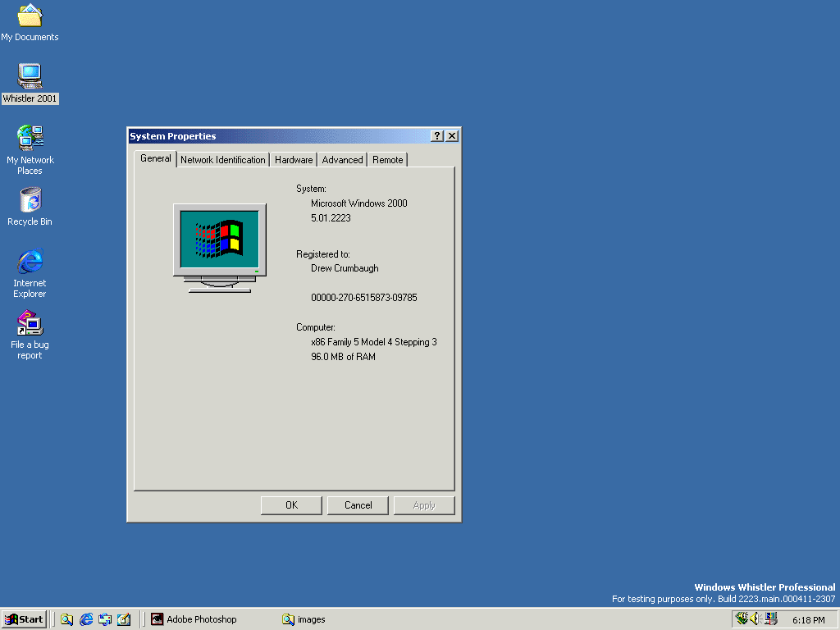Open the Recycle Bin icon

30,207
